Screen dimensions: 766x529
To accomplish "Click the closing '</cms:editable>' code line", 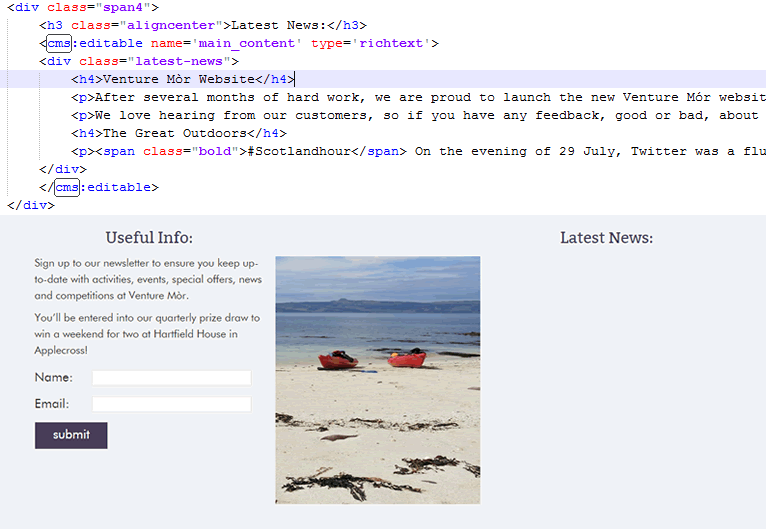I will click(x=99, y=188).
